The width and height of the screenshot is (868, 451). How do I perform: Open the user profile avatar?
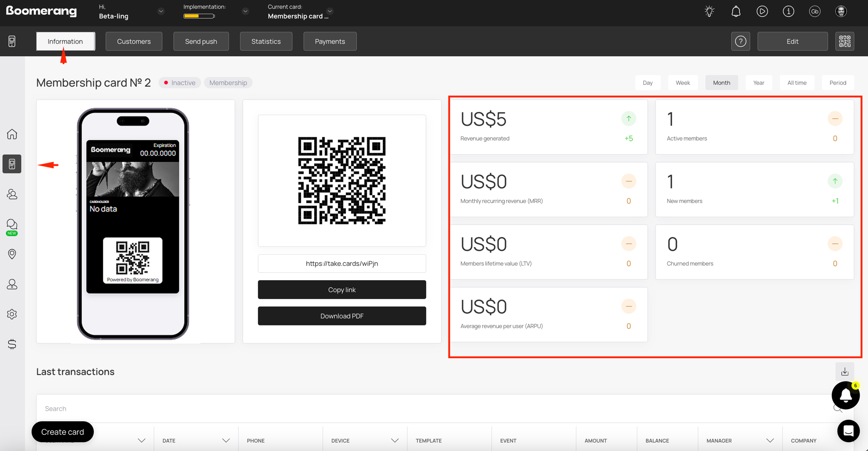[841, 11]
